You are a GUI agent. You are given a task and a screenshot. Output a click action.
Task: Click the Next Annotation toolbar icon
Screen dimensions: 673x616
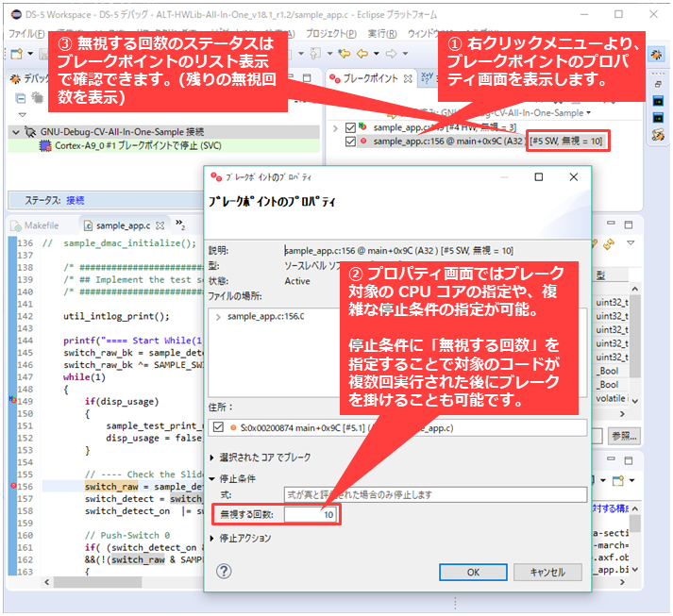pos(315,54)
